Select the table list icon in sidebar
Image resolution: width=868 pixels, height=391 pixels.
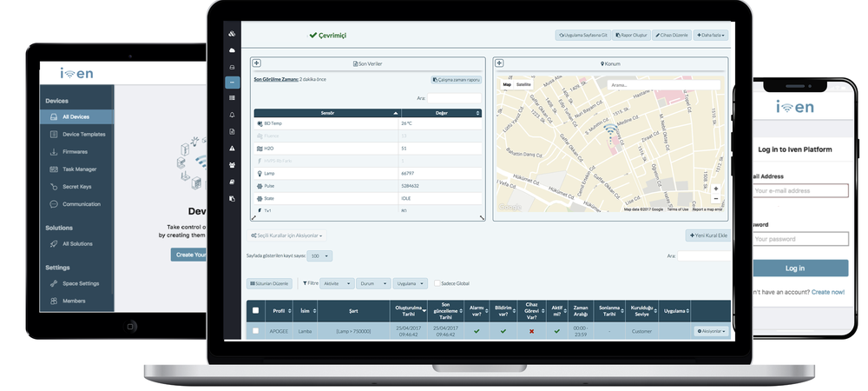[x=232, y=98]
